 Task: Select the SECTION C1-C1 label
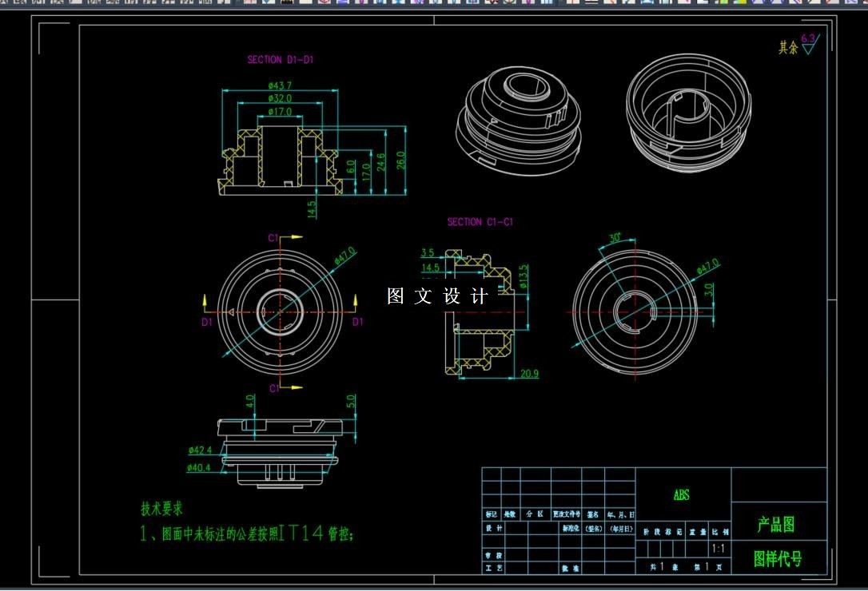(480, 222)
